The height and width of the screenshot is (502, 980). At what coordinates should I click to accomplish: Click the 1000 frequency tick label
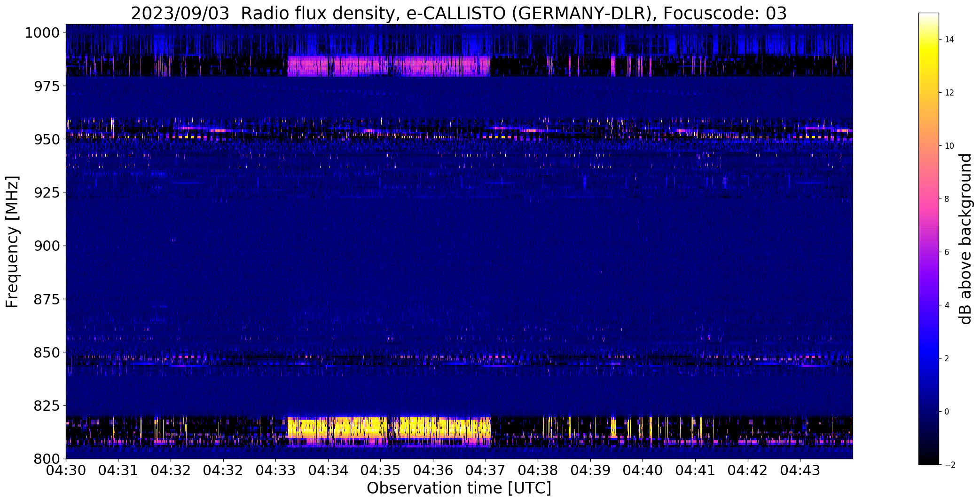coord(42,33)
